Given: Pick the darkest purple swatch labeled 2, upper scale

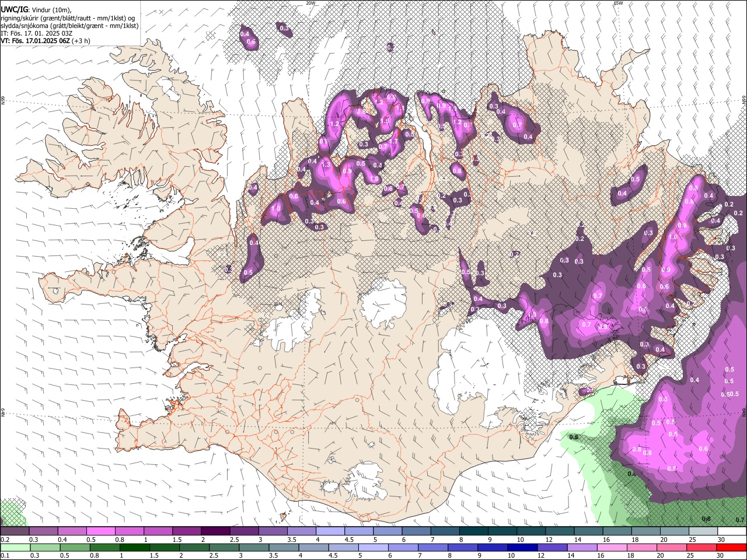Looking at the screenshot, I should click(x=215, y=531).
